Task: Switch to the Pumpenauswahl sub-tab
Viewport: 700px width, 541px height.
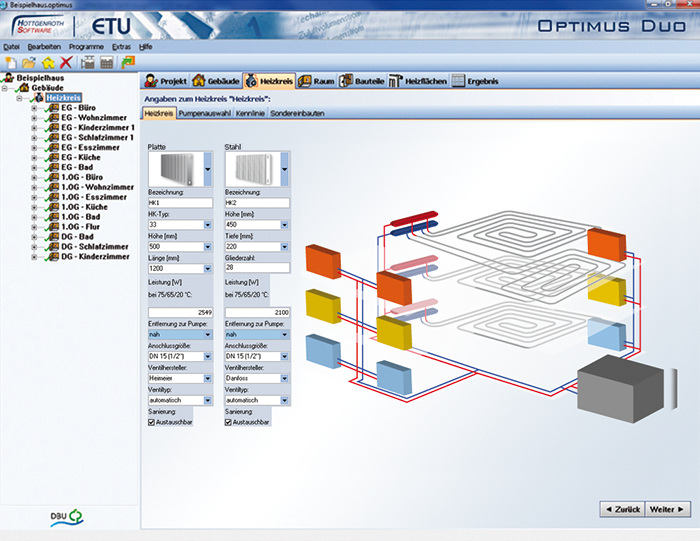Action: [x=204, y=113]
